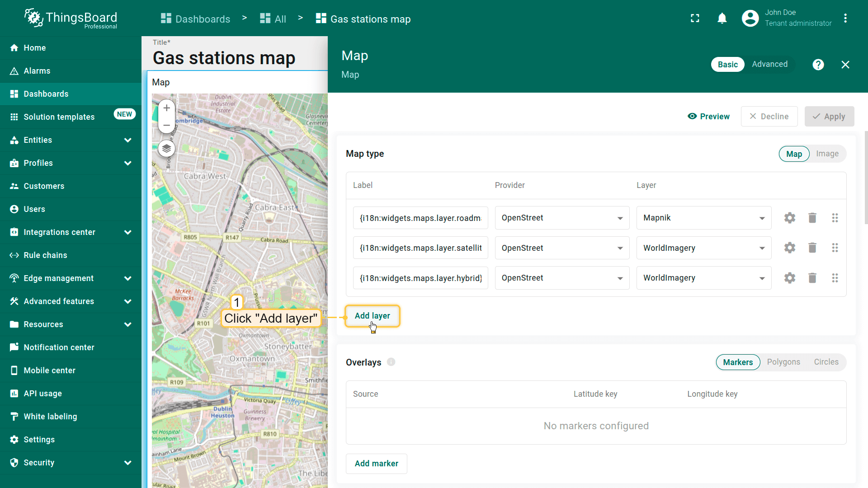This screenshot has height=488, width=868.
Task: Open Provider dropdown for roadmap layer
Action: click(x=561, y=218)
